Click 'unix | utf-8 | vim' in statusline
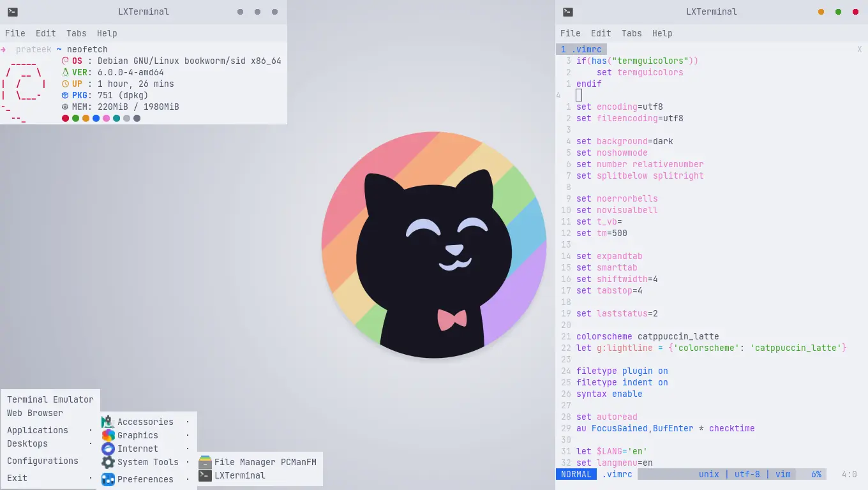 [745, 474]
